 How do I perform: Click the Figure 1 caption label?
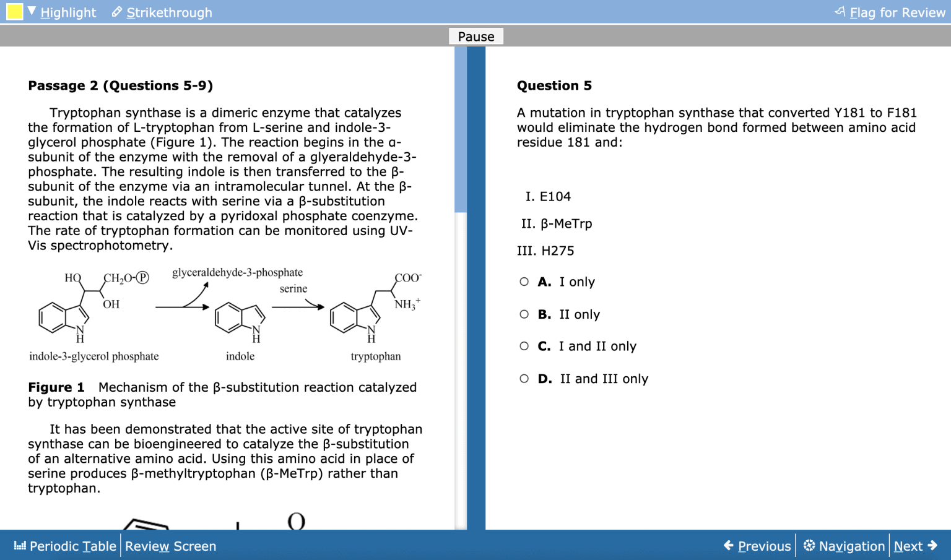56,387
